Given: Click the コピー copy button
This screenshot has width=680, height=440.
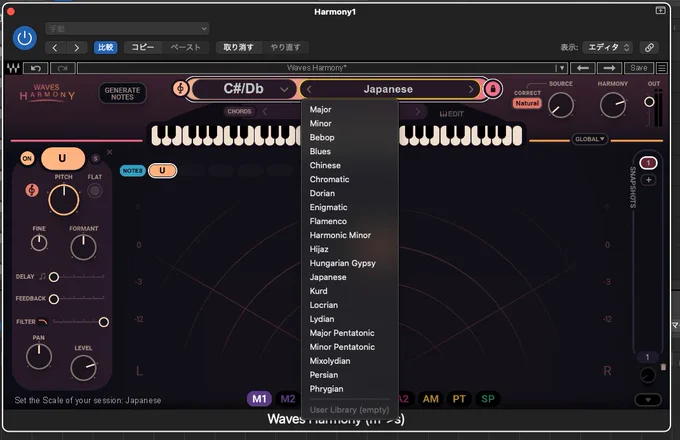Looking at the screenshot, I should pyautogui.click(x=143, y=47).
